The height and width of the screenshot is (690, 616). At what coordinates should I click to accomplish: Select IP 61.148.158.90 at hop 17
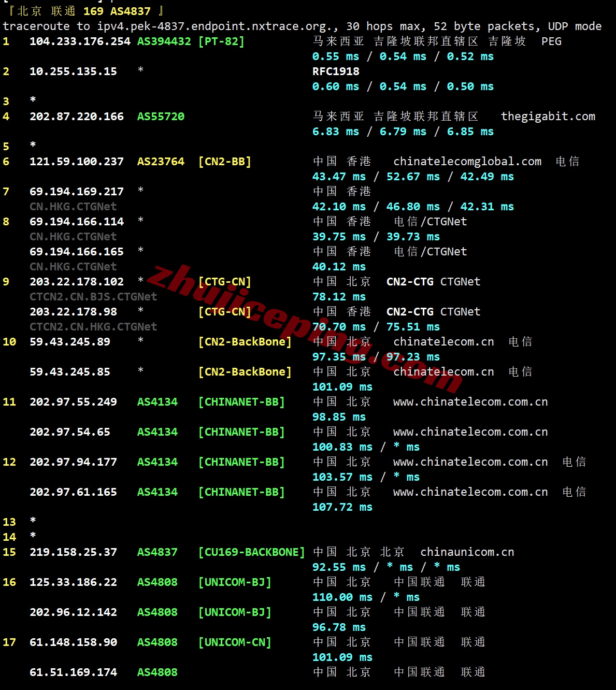coord(73,642)
